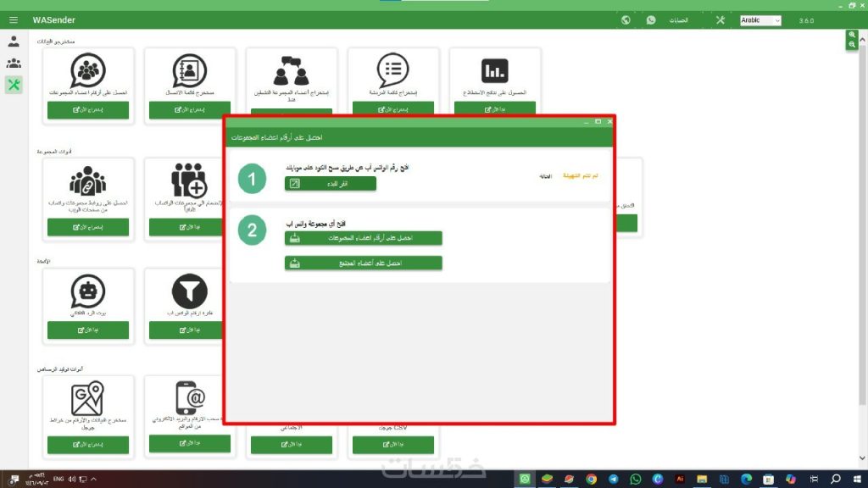The image size is (868, 488).
Task: Click the green button under number filter card
Action: tap(186, 330)
